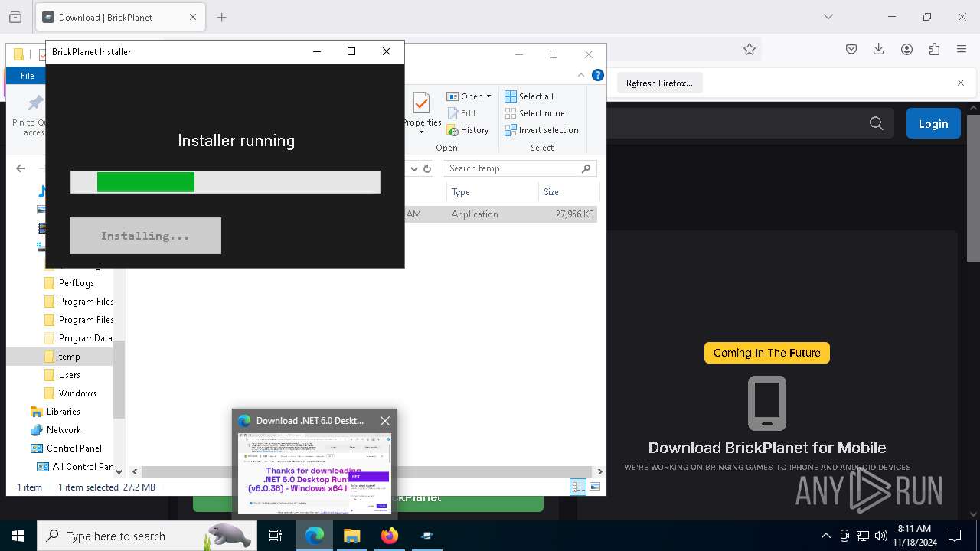Open notification center icon in system tray
The height and width of the screenshot is (551, 980).
coord(955,536)
